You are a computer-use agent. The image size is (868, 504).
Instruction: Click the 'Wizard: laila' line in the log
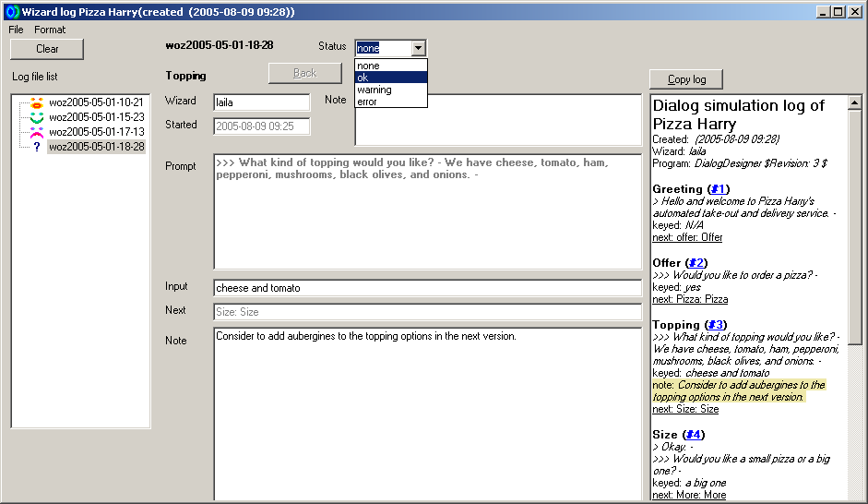pos(679,151)
